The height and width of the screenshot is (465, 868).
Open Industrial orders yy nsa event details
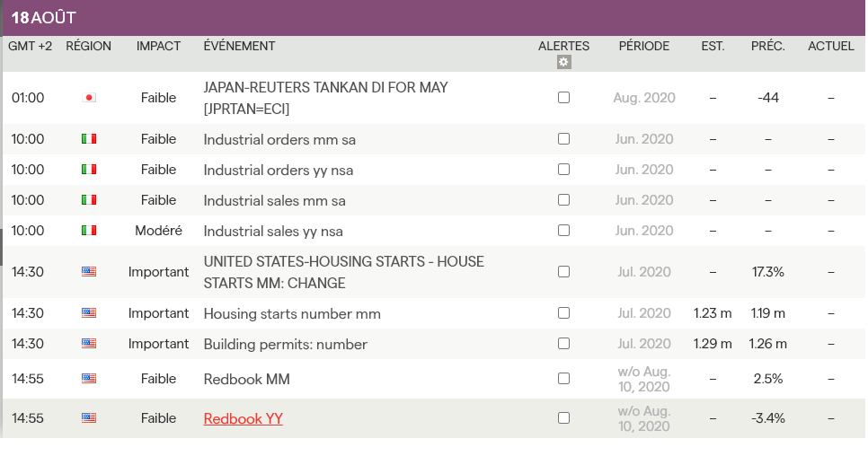tap(278, 170)
